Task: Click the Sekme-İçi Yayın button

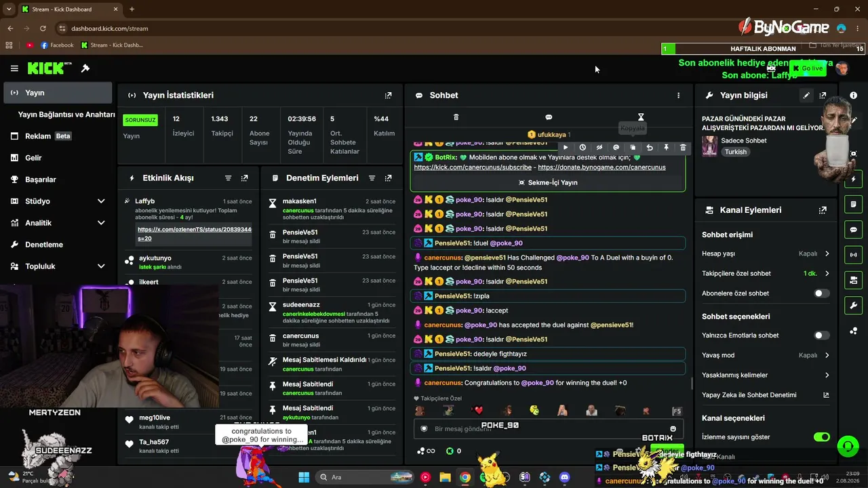Action: pyautogui.click(x=548, y=182)
